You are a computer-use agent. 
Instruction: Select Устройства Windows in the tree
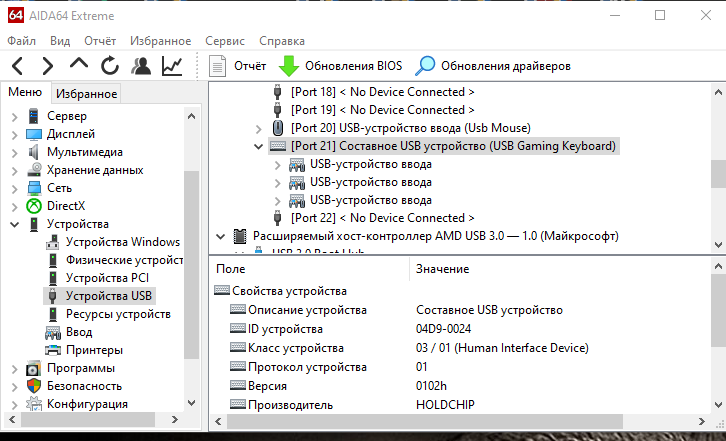[x=123, y=242]
